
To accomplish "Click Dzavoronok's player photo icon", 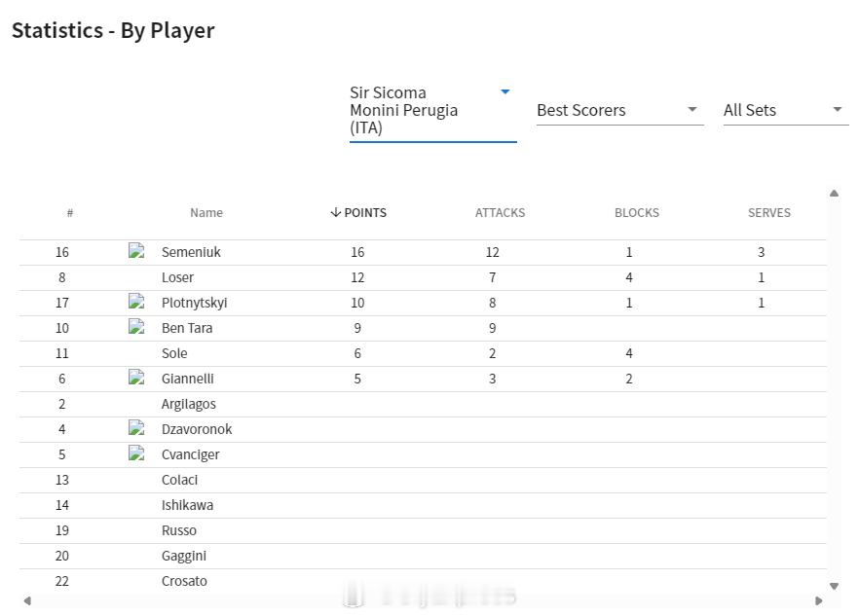I will tap(136, 428).
